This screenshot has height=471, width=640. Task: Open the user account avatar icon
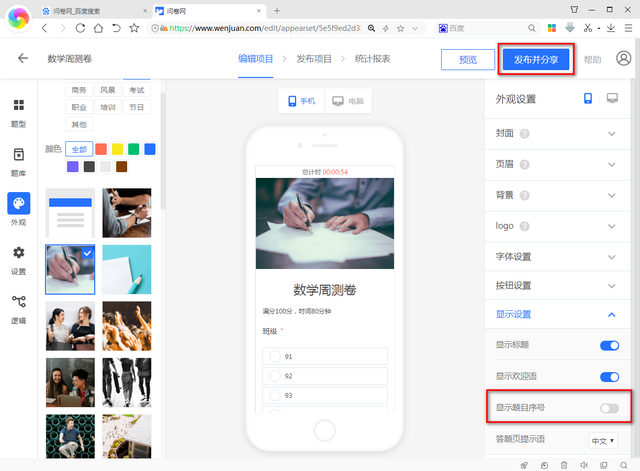[623, 58]
